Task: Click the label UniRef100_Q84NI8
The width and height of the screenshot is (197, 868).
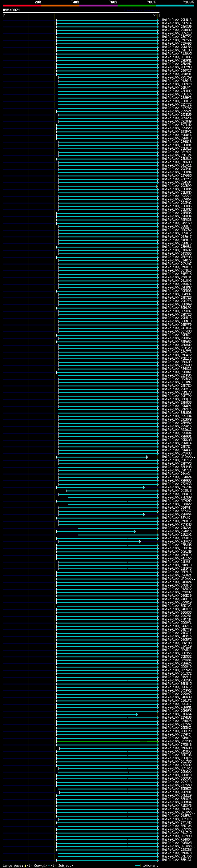Action: (177, 142)
